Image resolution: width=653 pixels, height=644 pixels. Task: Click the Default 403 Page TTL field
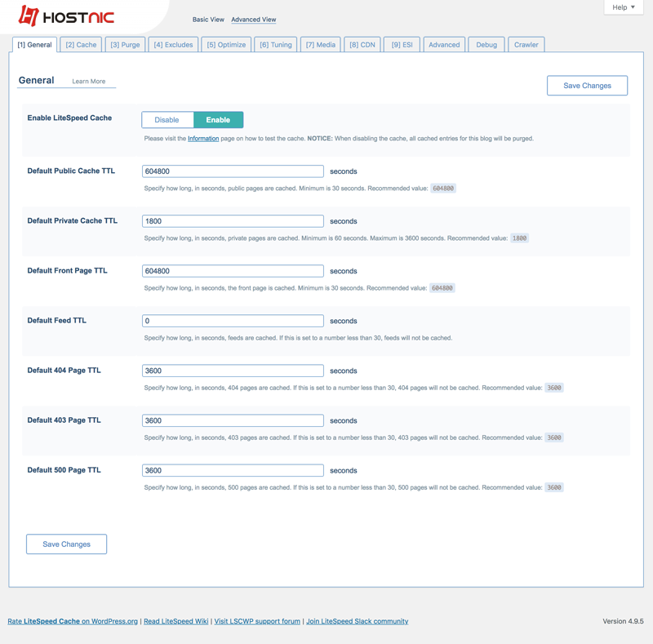[x=233, y=420]
